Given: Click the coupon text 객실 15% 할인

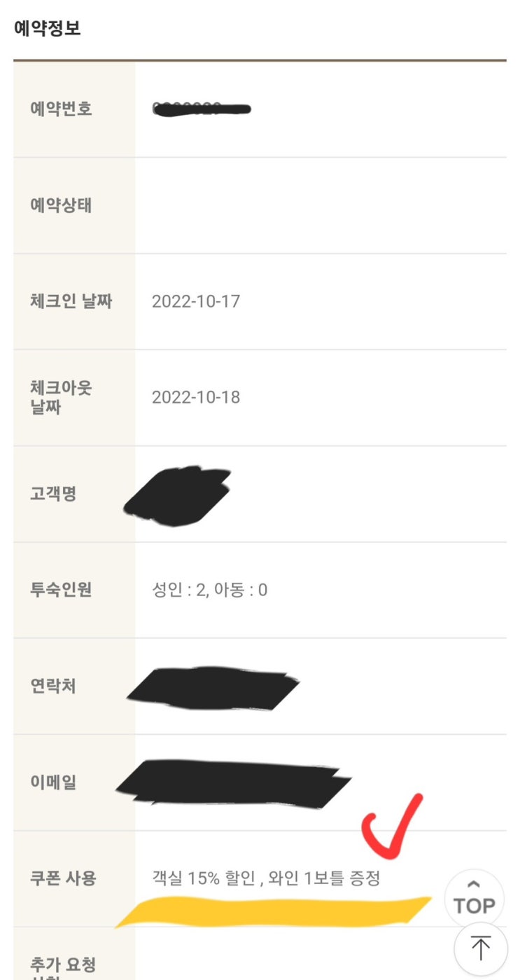Looking at the screenshot, I should tap(204, 878).
